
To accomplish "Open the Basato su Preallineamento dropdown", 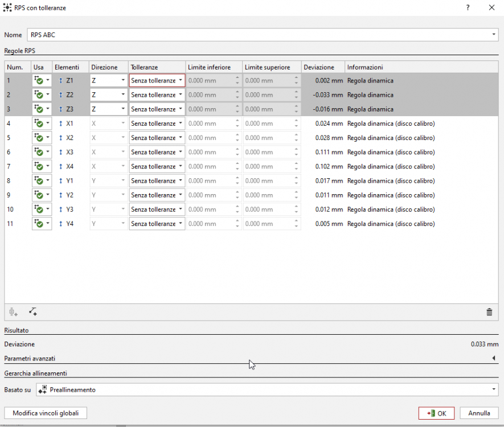I will [267, 390].
